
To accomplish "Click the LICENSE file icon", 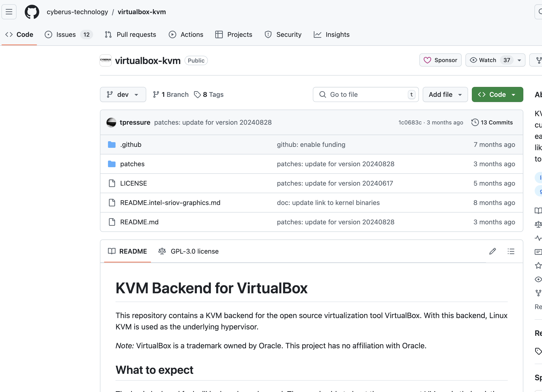I will [112, 183].
